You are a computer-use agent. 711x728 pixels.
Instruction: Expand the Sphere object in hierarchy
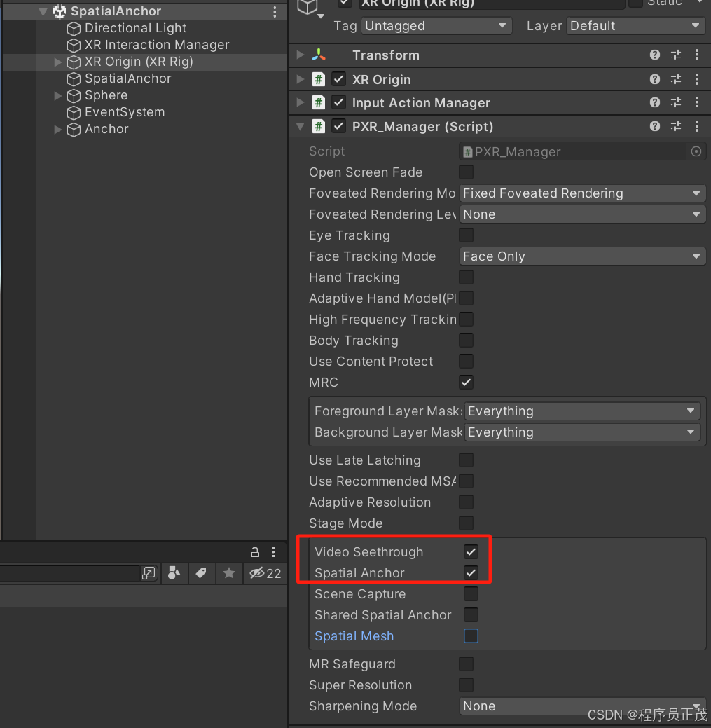57,96
